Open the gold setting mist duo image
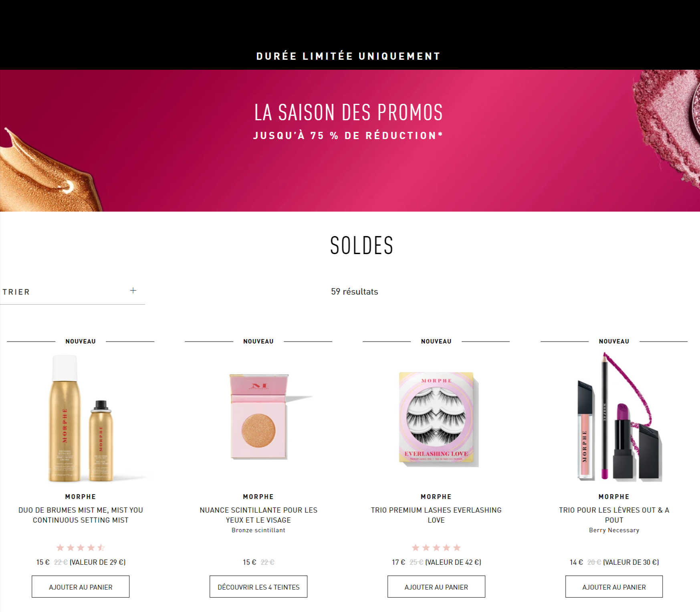Viewport: 700px width, 612px height. 81,418
